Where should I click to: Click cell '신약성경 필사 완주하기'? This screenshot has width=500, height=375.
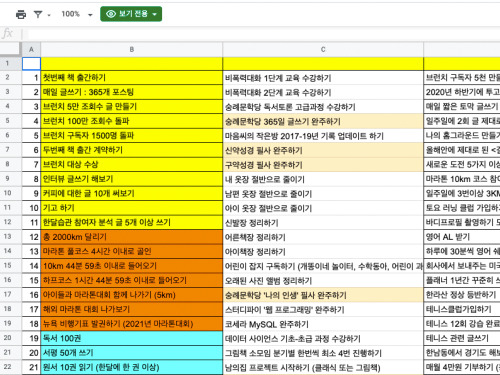point(323,150)
